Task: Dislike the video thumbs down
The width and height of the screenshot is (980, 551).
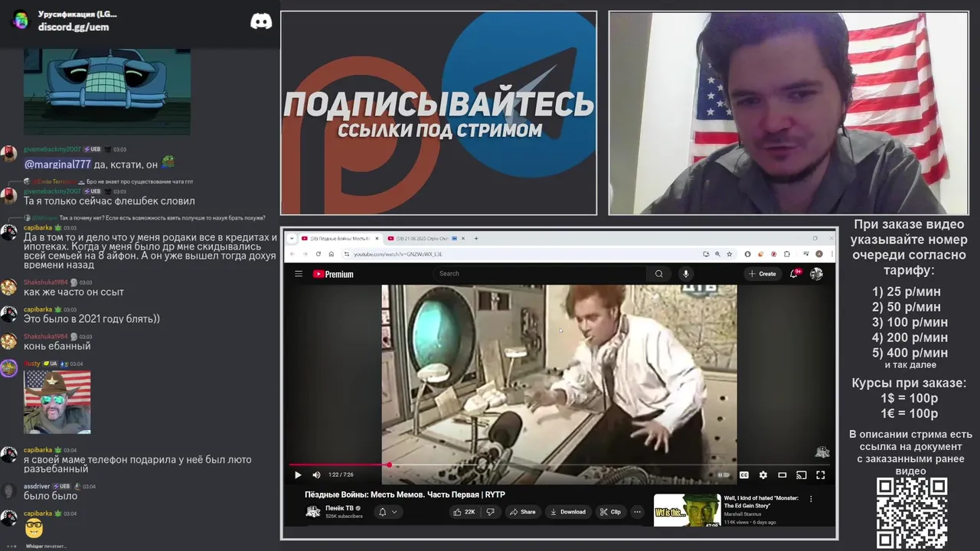Action: pyautogui.click(x=491, y=512)
